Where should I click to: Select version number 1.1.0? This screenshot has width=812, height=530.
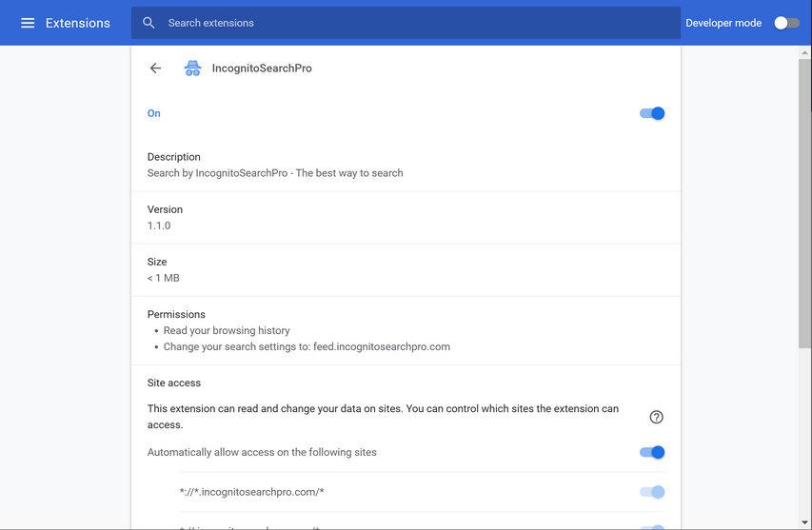click(x=158, y=226)
